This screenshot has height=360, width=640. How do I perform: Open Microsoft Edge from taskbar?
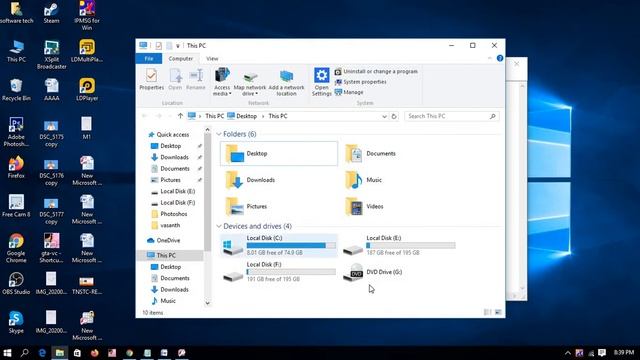coord(42,353)
